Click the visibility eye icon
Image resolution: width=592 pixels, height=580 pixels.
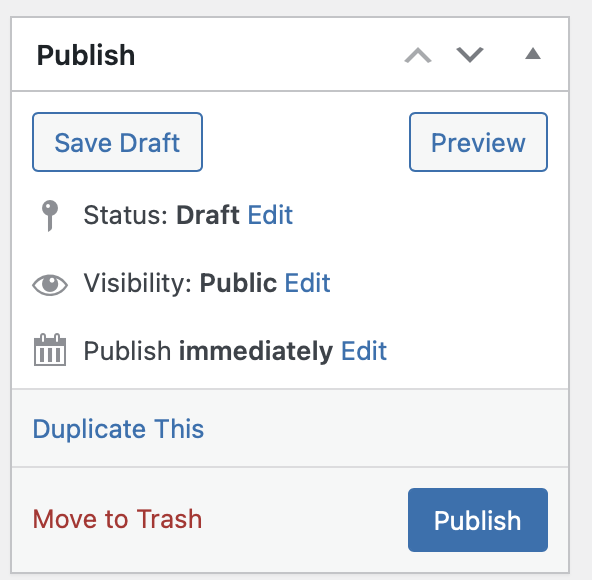[50, 284]
